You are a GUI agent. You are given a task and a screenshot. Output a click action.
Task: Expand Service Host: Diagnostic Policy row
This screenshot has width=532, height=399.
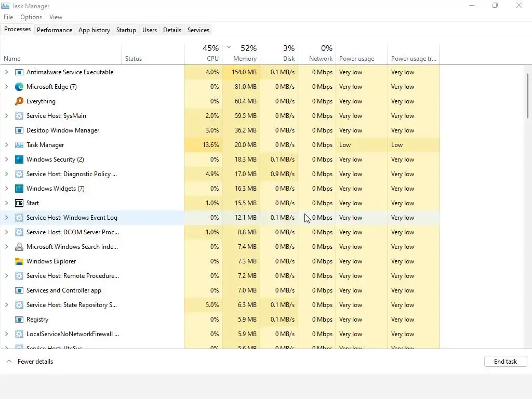click(x=6, y=174)
